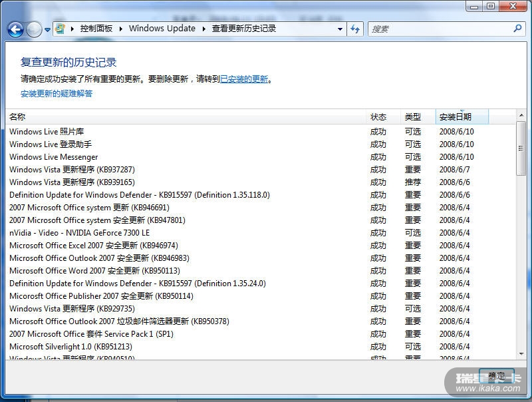Select Office Excel 2007 安全更新 (KB946974)
Image resolution: width=532 pixels, height=402 pixels.
tap(261, 246)
